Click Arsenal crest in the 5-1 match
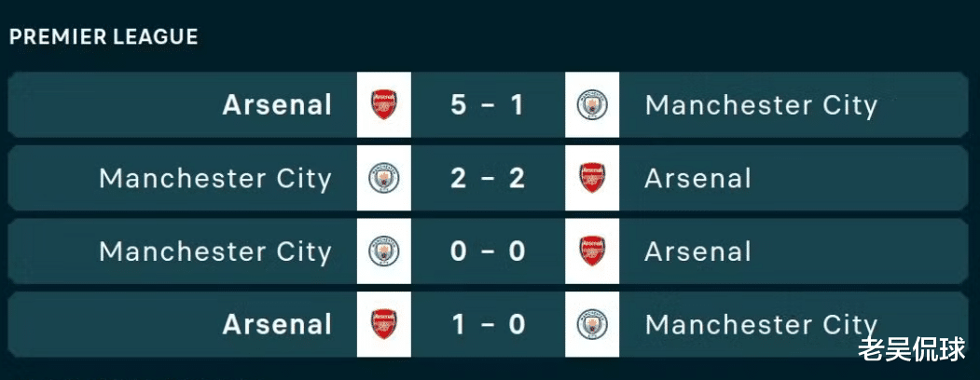Viewport: 980px width, 380px height. (x=383, y=104)
